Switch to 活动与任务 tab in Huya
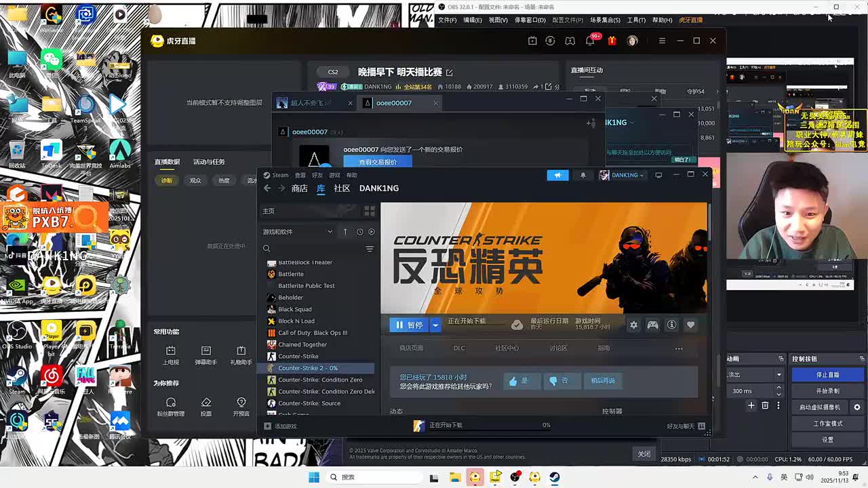 click(x=209, y=162)
